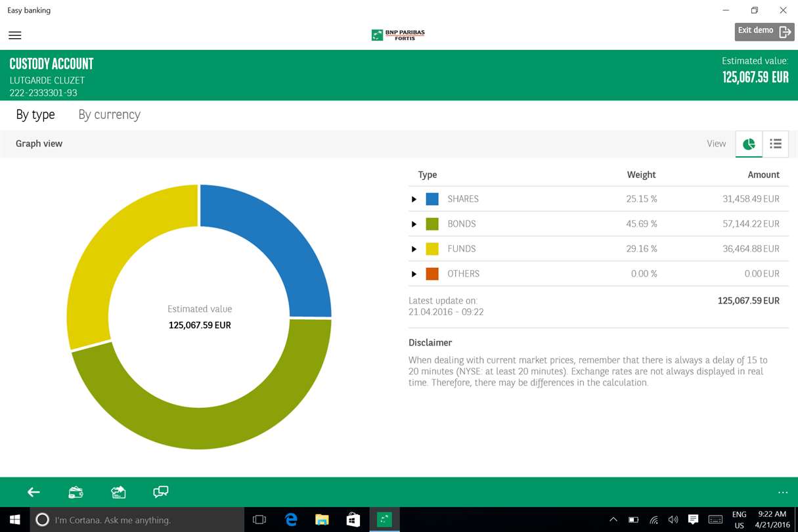The height and width of the screenshot is (532, 798).
Task: Click the Weight column header
Action: click(x=642, y=175)
